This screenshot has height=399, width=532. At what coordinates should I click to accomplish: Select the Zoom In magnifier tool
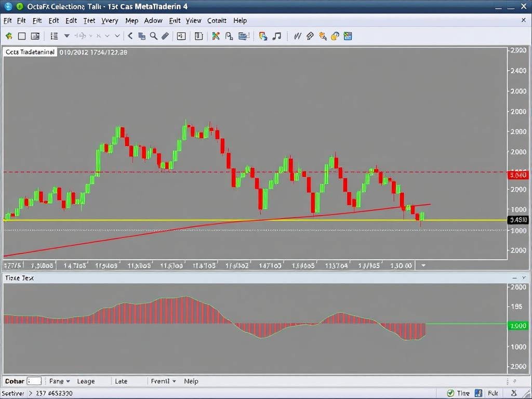154,36
